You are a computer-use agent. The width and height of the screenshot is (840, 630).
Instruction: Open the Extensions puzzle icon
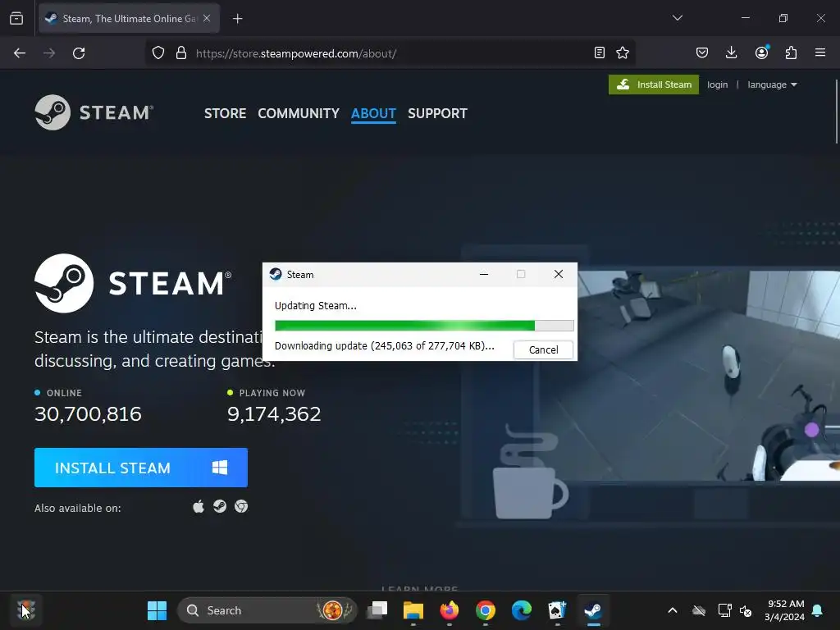(x=791, y=52)
